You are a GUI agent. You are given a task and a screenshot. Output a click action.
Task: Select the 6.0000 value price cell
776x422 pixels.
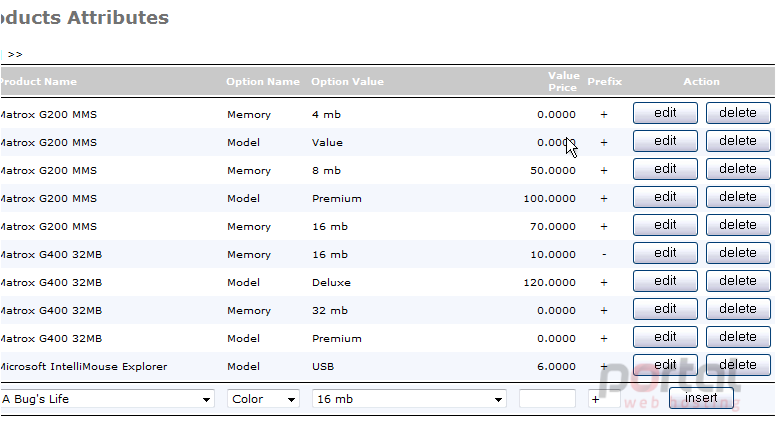(x=556, y=367)
